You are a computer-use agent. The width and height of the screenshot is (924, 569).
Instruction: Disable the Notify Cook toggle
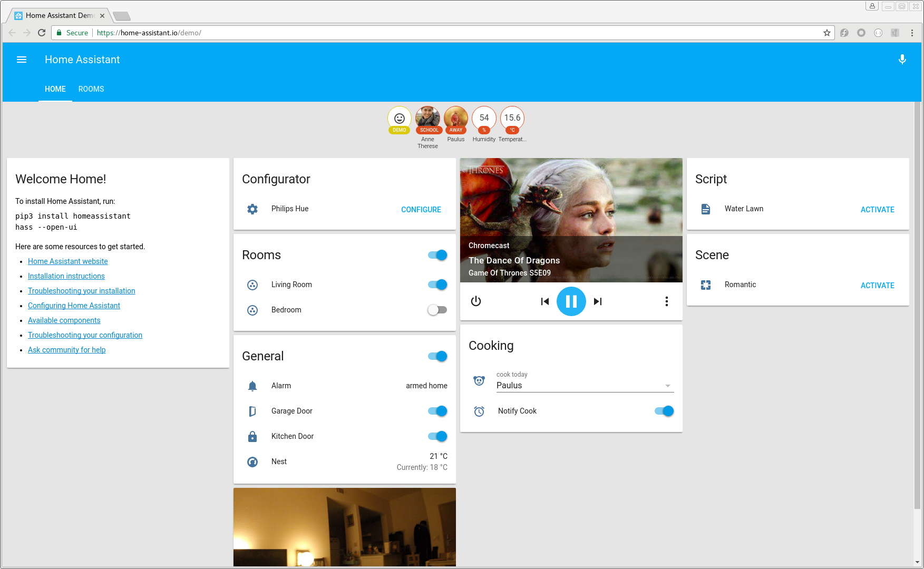click(664, 411)
